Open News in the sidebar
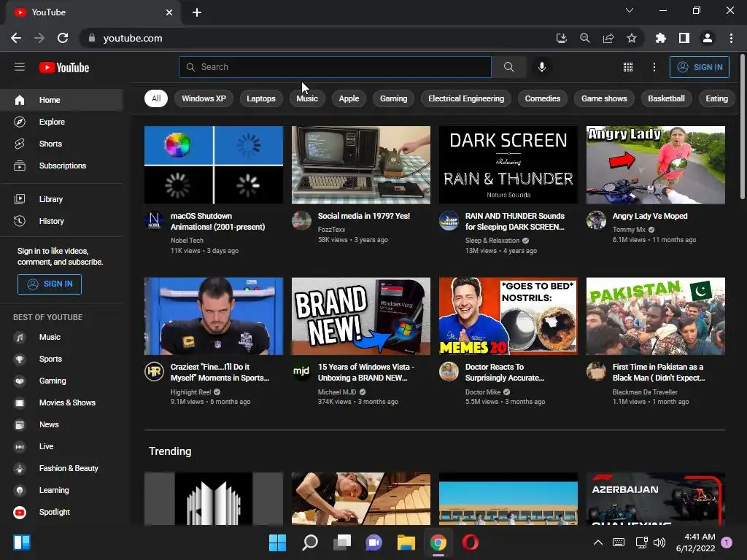Viewport: 747px width, 560px height. point(61,425)
